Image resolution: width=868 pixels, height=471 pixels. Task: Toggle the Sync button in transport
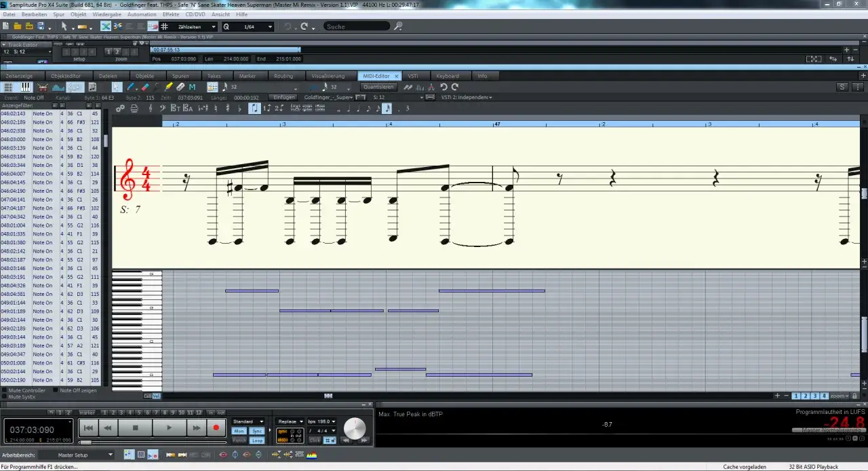point(257,431)
